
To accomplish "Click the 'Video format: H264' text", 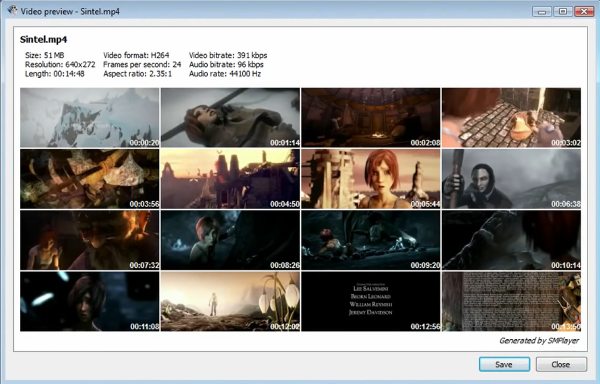I will (136, 55).
